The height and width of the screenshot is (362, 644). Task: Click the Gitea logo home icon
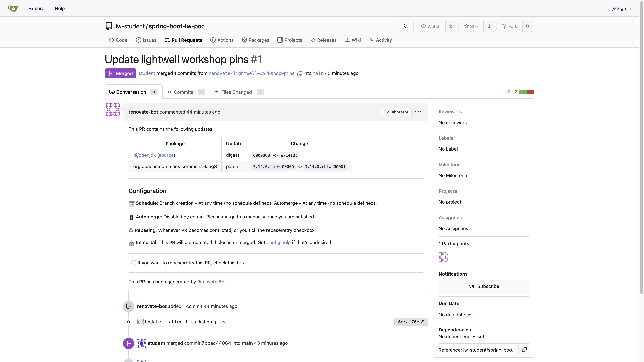[x=13, y=8]
